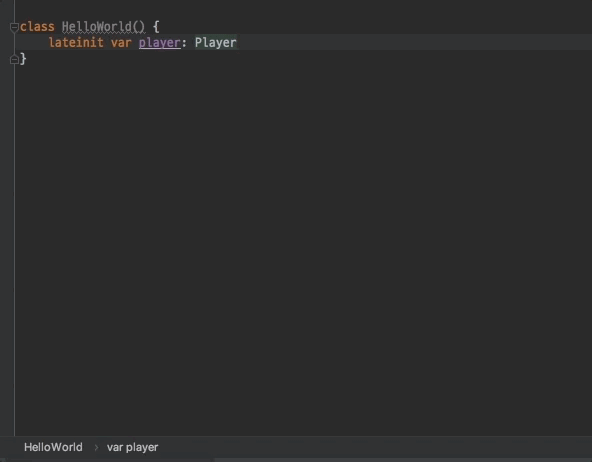Click the underlined 'player' property name

pos(160,43)
